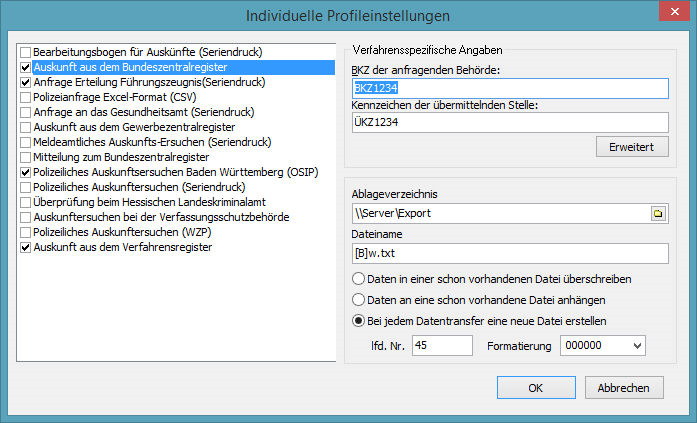Click the BKZ der anfragenden Behörde field
The height and width of the screenshot is (423, 697).
point(507,87)
